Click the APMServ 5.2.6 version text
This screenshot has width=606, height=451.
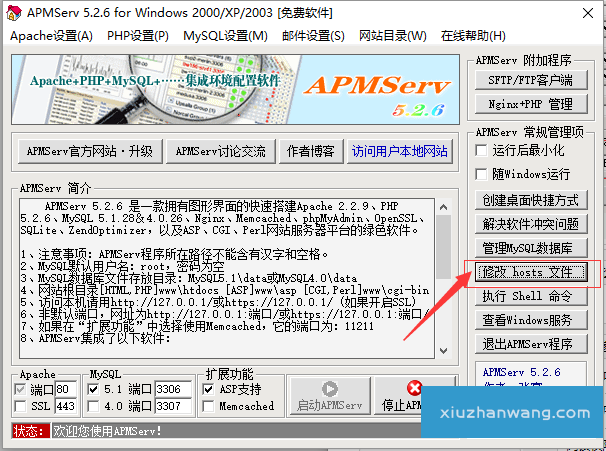[x=521, y=372]
